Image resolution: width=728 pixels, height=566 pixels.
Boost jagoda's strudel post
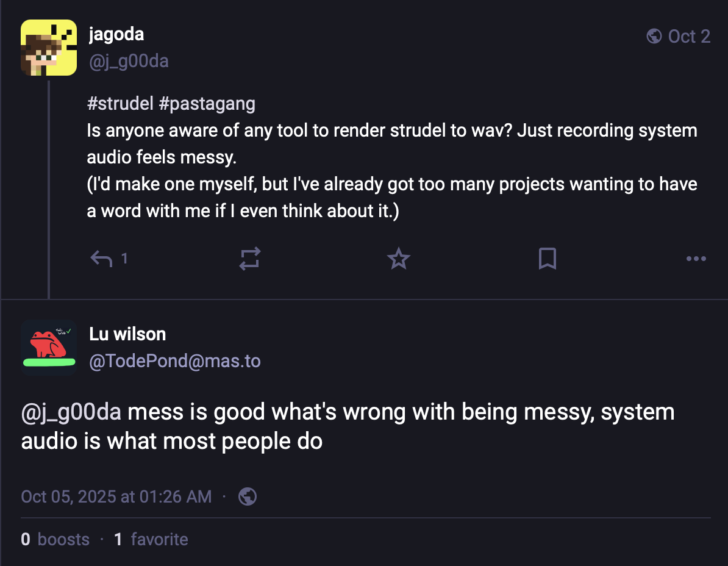click(250, 259)
